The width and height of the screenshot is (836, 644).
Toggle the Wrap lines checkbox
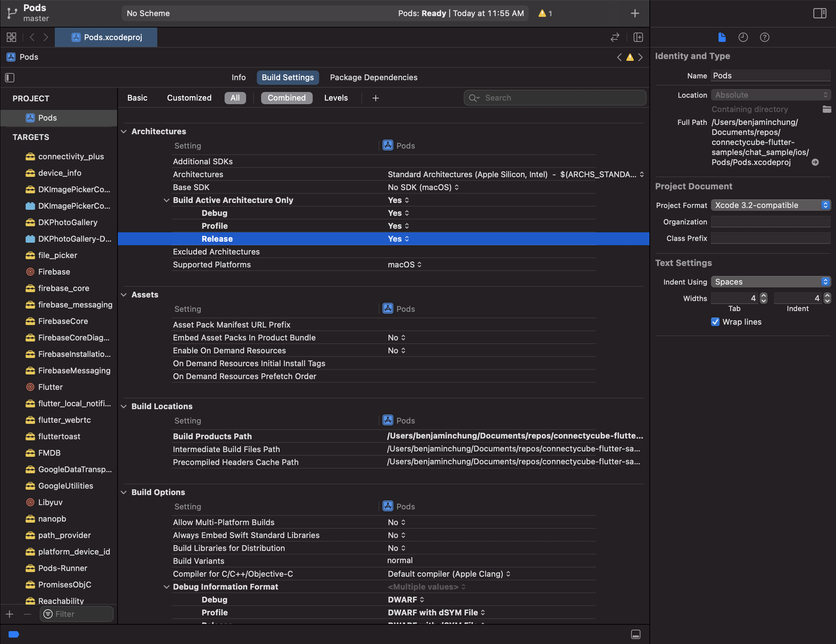pos(715,322)
